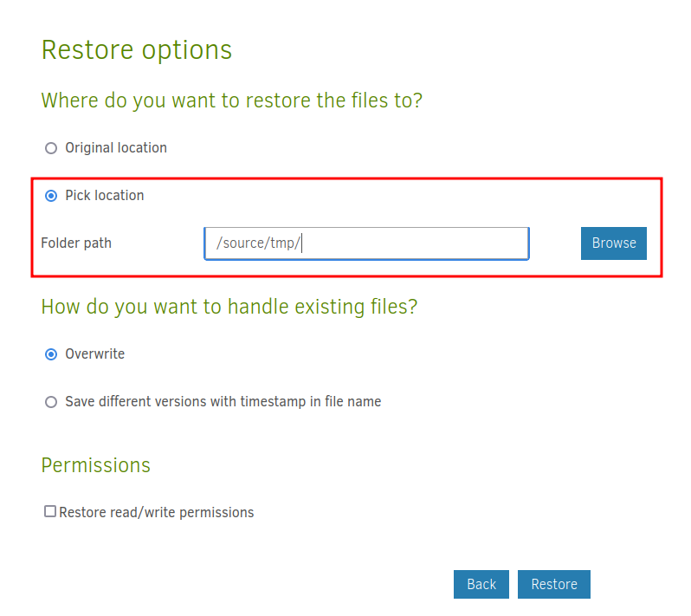This screenshot has height=616, width=691.
Task: Choose Save different versions with timestamp radio
Action: tap(51, 402)
